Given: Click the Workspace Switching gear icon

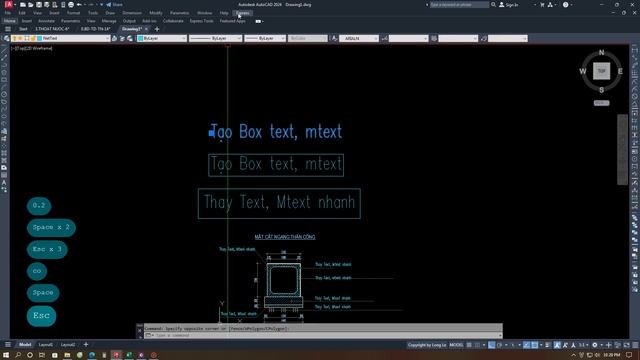Looking at the screenshot, I should point(595,345).
